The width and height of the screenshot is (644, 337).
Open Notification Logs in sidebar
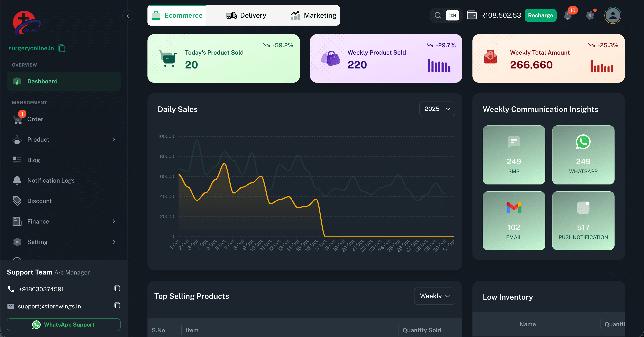coord(51,180)
